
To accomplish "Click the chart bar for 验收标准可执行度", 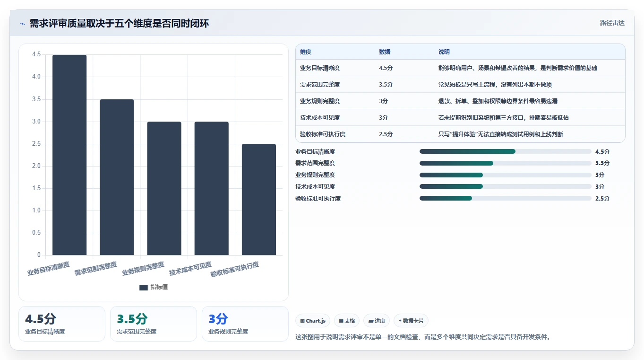I will click(259, 199).
